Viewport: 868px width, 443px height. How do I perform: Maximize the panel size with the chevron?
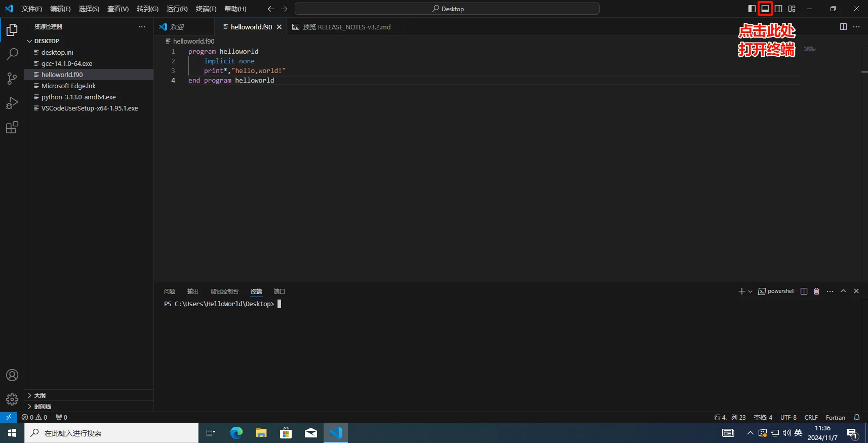[x=843, y=291]
